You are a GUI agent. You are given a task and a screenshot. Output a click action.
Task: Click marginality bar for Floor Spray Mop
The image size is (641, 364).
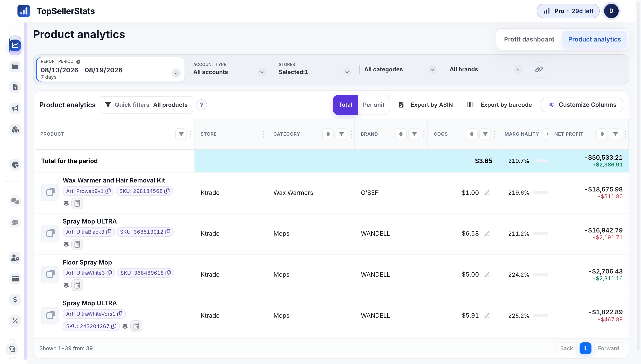click(540, 275)
